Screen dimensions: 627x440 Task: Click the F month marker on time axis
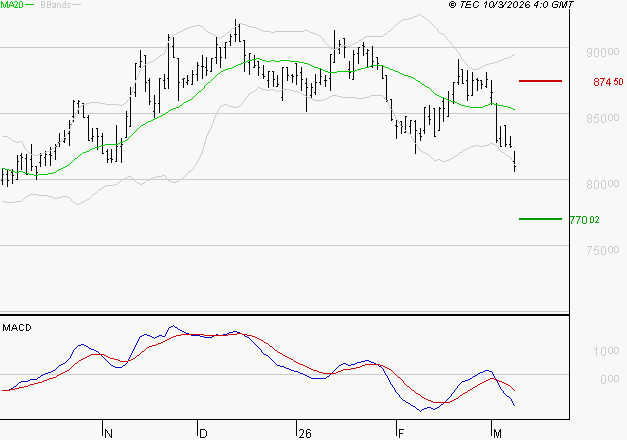coord(401,434)
